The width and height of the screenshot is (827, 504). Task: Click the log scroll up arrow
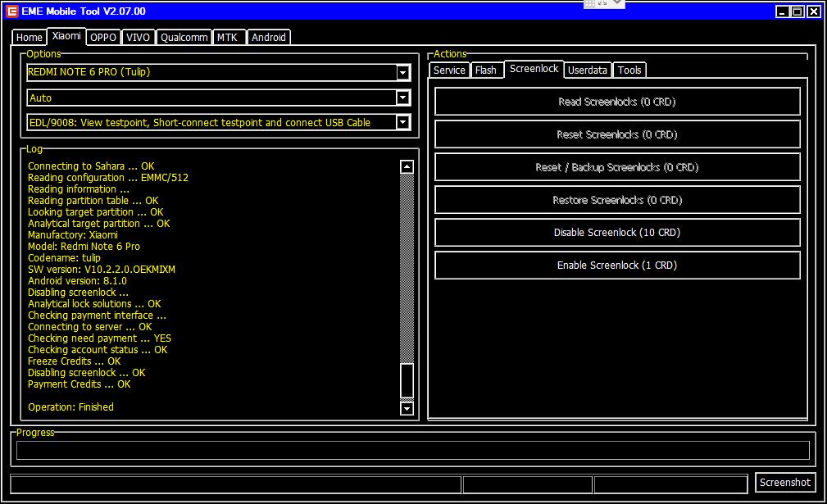[407, 167]
